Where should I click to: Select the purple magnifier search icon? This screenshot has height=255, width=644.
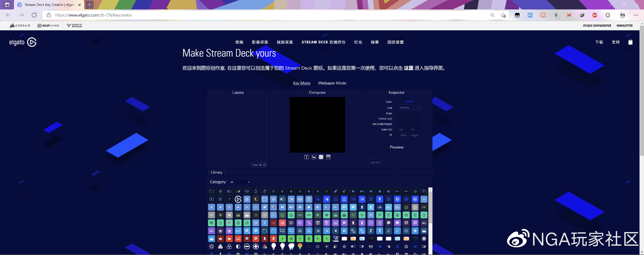coord(309,223)
